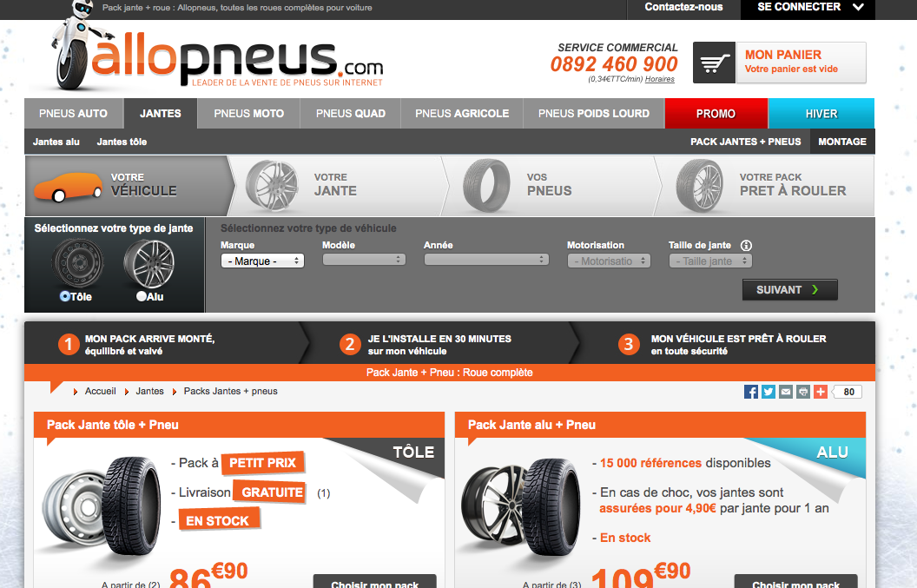Switch to the Pneus Moto tab
The image size is (917, 588).
coord(248,114)
